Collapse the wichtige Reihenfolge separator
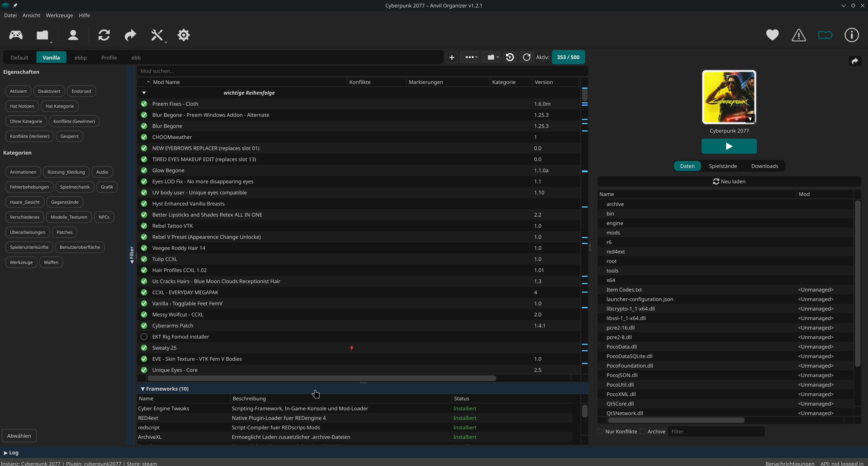868x466 pixels. [144, 93]
